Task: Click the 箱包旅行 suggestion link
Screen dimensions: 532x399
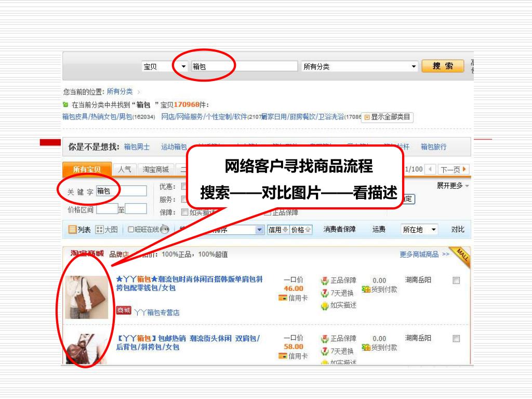Action: (x=434, y=147)
